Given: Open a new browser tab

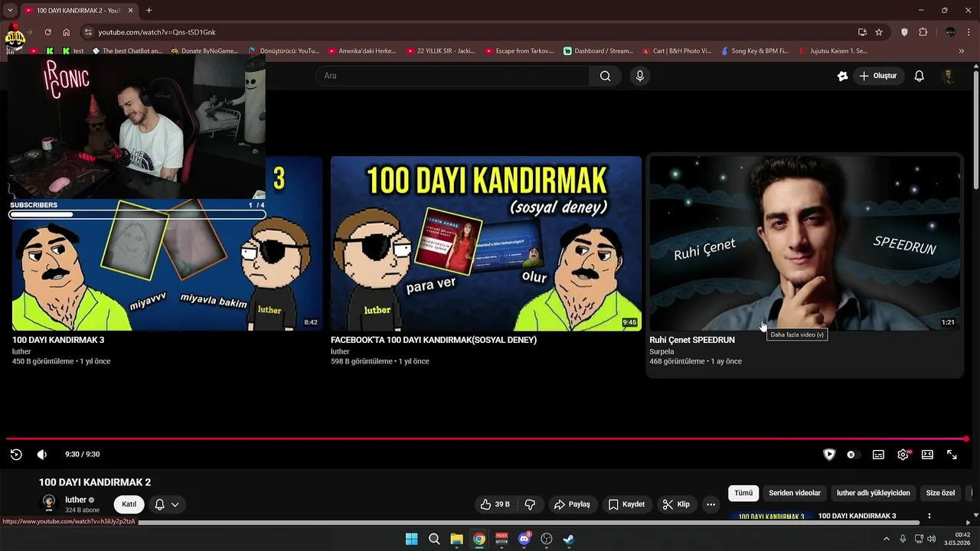Looking at the screenshot, I should (149, 10).
